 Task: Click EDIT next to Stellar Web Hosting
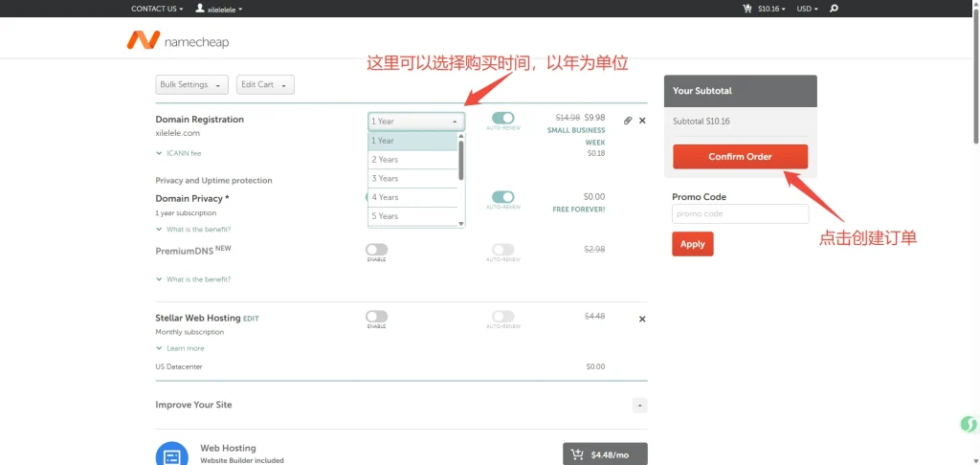251,319
